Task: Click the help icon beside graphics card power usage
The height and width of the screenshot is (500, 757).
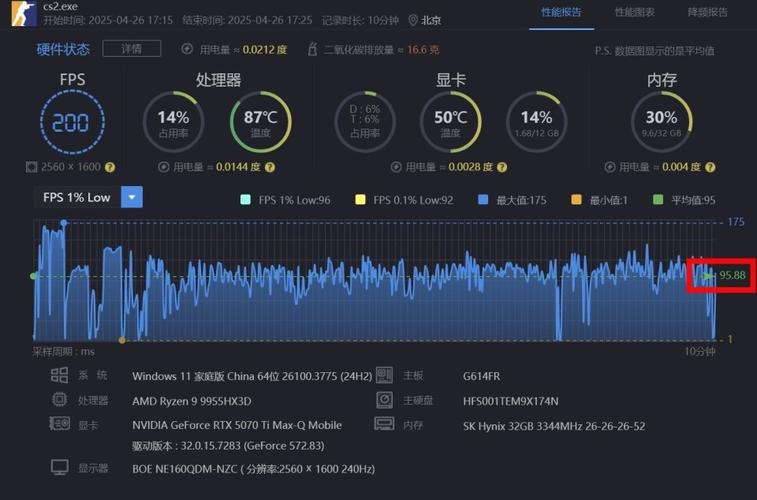Action: [503, 167]
